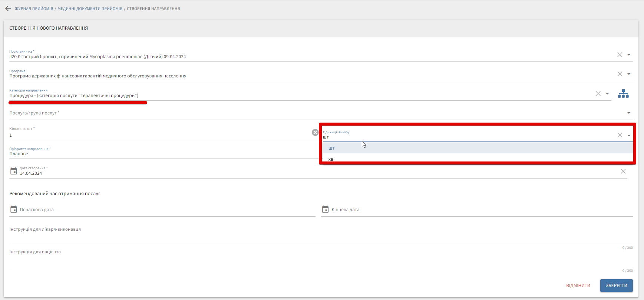644x300 pixels.
Task: Clear the 'Кількість шт' quantity field
Action: coord(315,133)
